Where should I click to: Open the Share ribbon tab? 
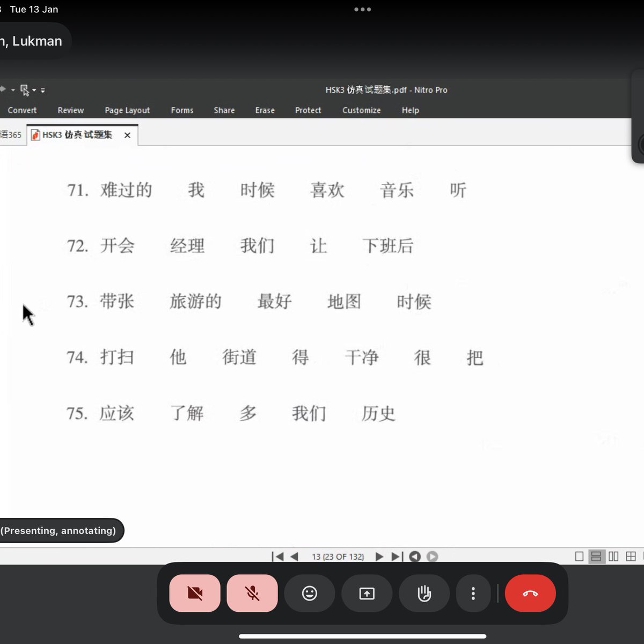(x=224, y=110)
